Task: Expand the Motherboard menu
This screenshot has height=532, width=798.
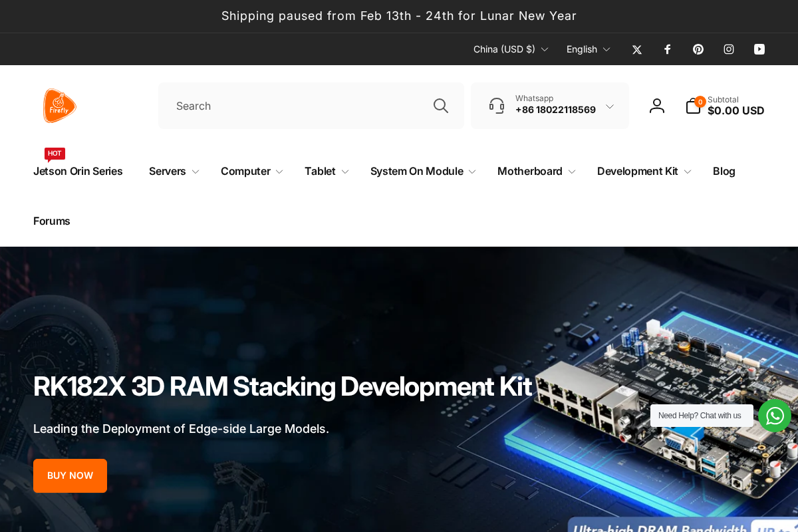Action: (x=536, y=171)
